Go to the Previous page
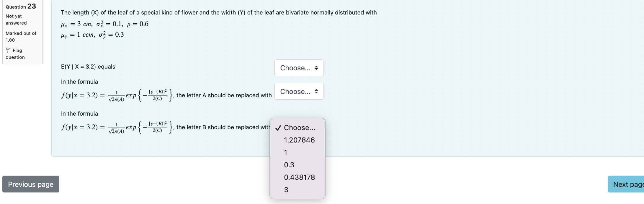This screenshot has width=644, height=204. [x=30, y=184]
